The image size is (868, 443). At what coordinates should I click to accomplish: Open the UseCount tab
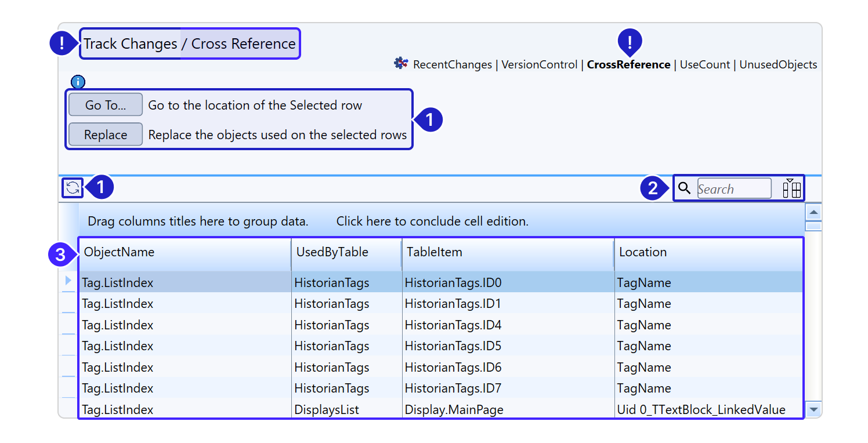704,65
